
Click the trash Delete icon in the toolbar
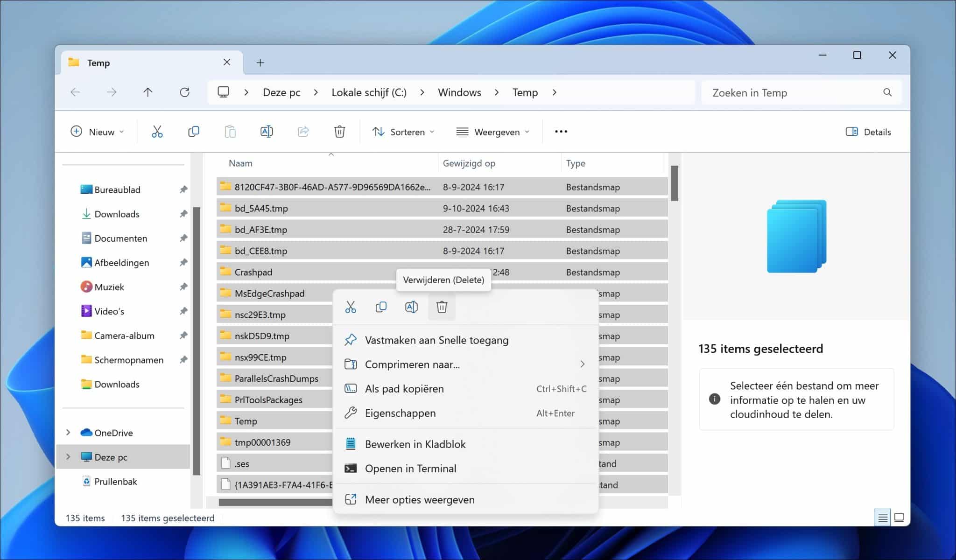pyautogui.click(x=339, y=131)
